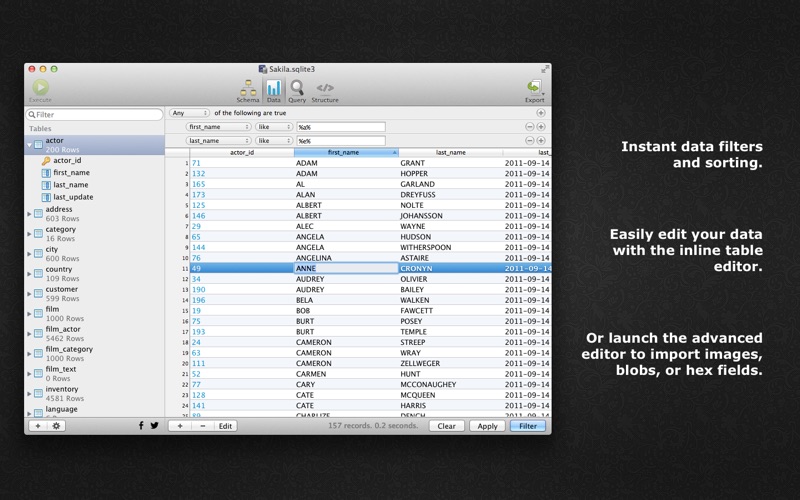Click the ANNE cell being edited

(346, 268)
